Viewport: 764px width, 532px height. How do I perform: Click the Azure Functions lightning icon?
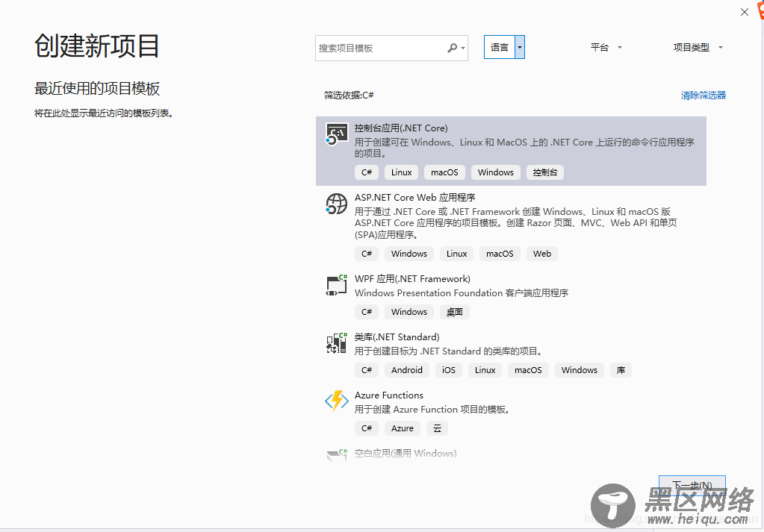(336, 401)
